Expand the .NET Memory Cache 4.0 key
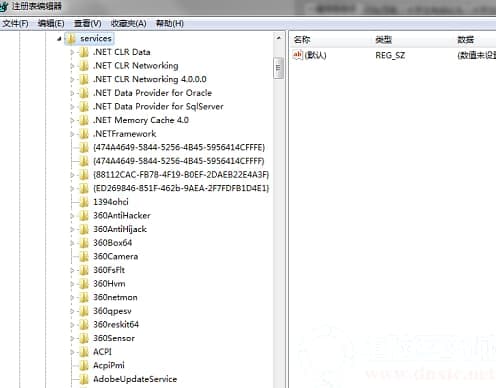 (x=72, y=120)
